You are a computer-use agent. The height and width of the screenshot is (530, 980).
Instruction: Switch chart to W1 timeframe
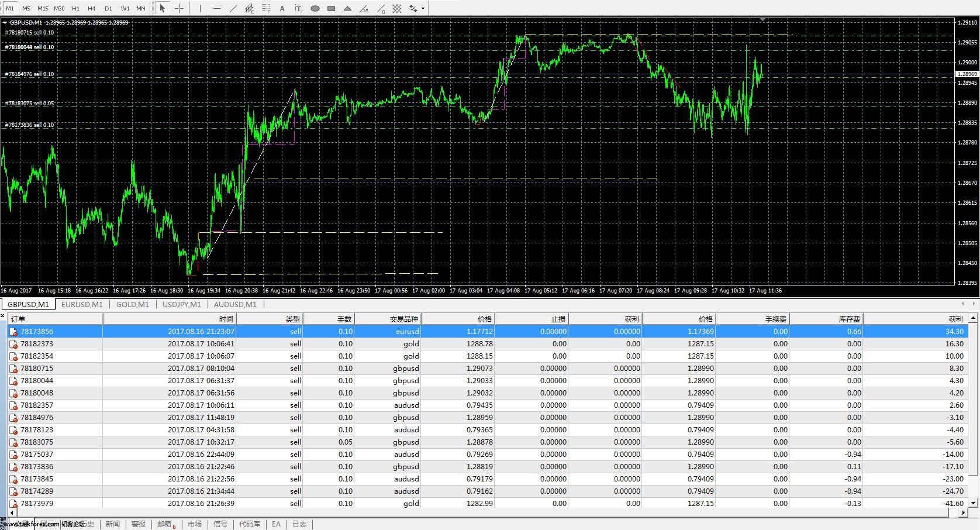[x=125, y=8]
